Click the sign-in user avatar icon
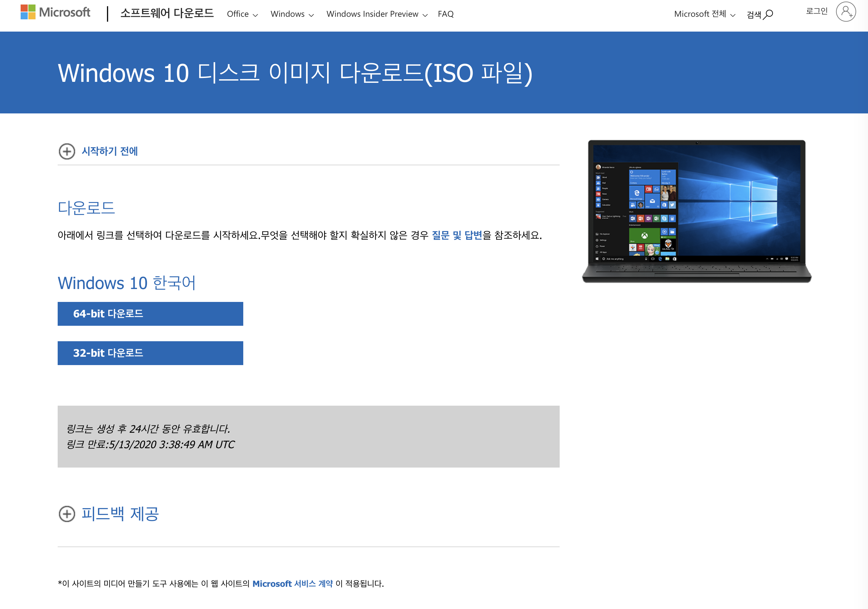This screenshot has width=868, height=609. click(846, 12)
